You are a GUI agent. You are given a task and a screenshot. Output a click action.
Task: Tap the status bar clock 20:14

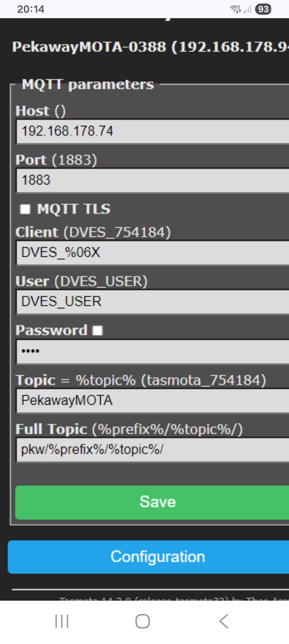tap(31, 9)
